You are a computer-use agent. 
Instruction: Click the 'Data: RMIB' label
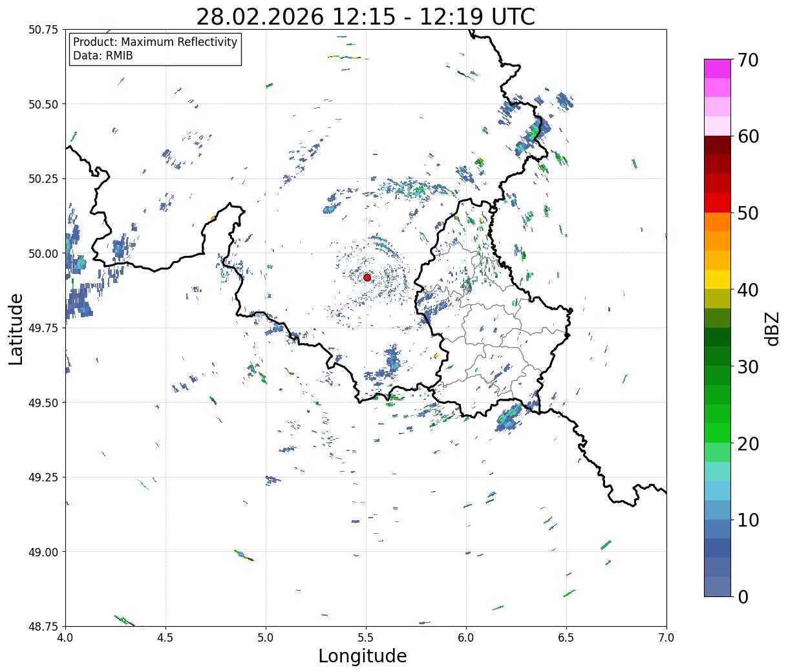[x=103, y=56]
